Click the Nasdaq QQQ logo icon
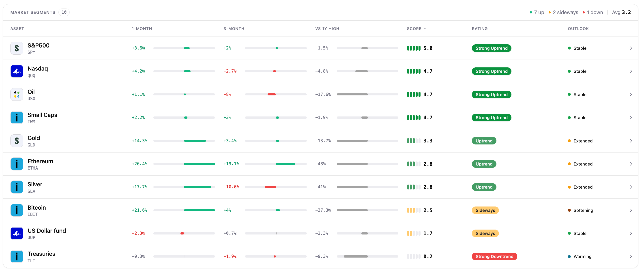This screenshot has width=644, height=271. point(17,71)
